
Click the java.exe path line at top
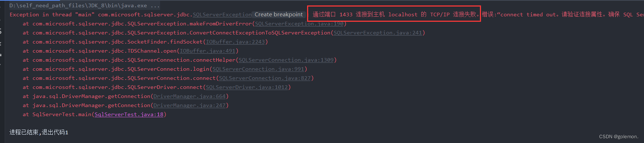coord(78,5)
